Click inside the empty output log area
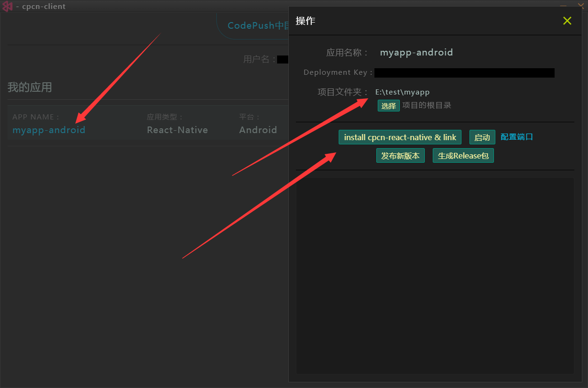 click(x=435, y=275)
